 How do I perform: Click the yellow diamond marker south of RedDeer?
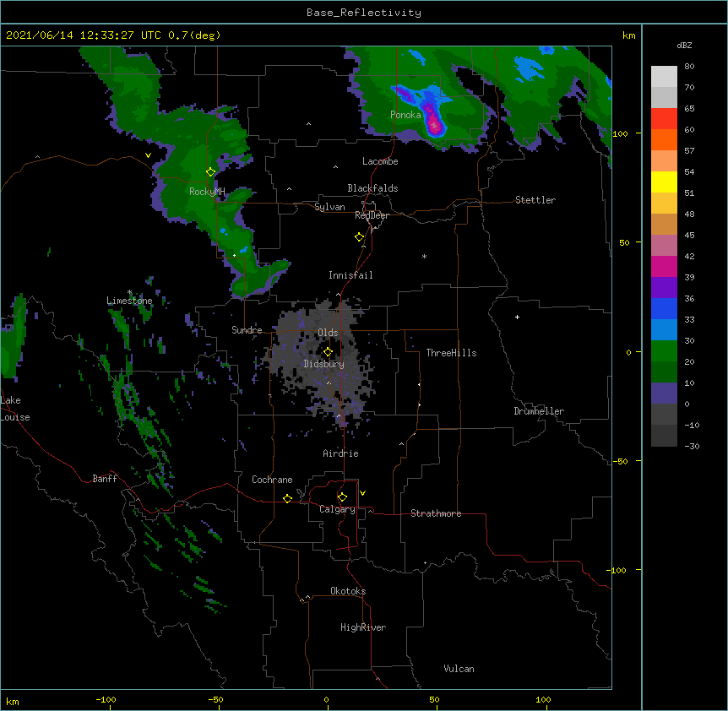tap(359, 237)
